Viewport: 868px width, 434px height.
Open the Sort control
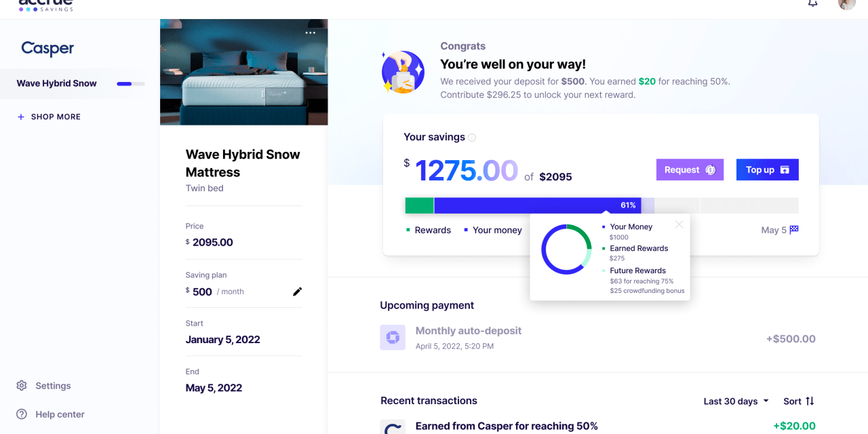click(799, 401)
